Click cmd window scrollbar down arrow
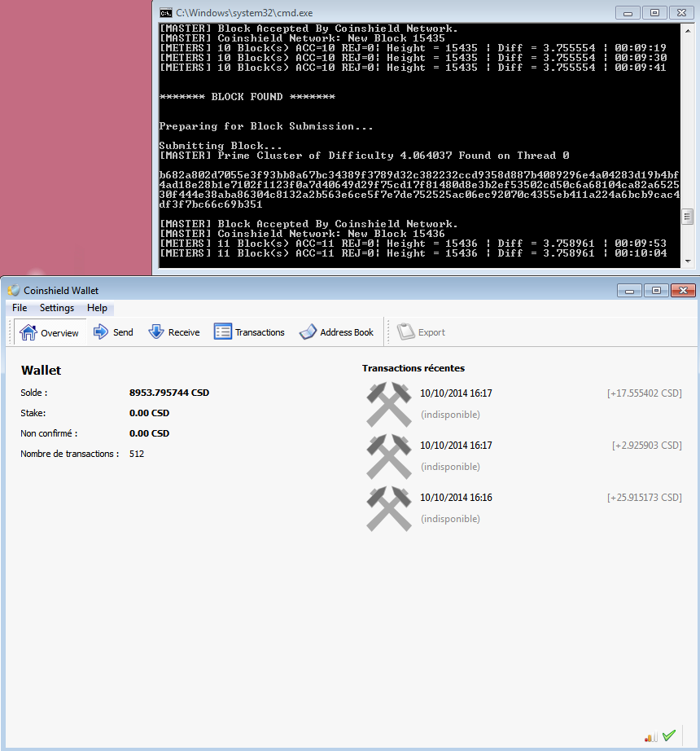Image resolution: width=700 pixels, height=751 pixels. pos(688,261)
